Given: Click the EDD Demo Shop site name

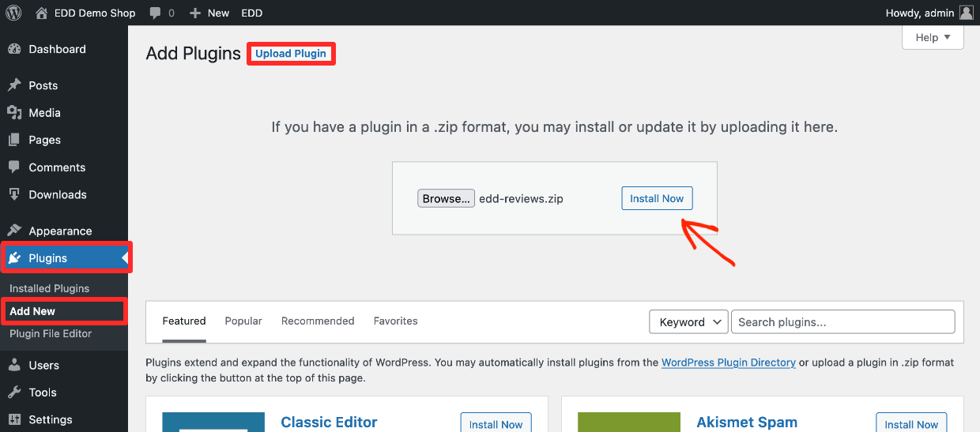Looking at the screenshot, I should coord(95,13).
